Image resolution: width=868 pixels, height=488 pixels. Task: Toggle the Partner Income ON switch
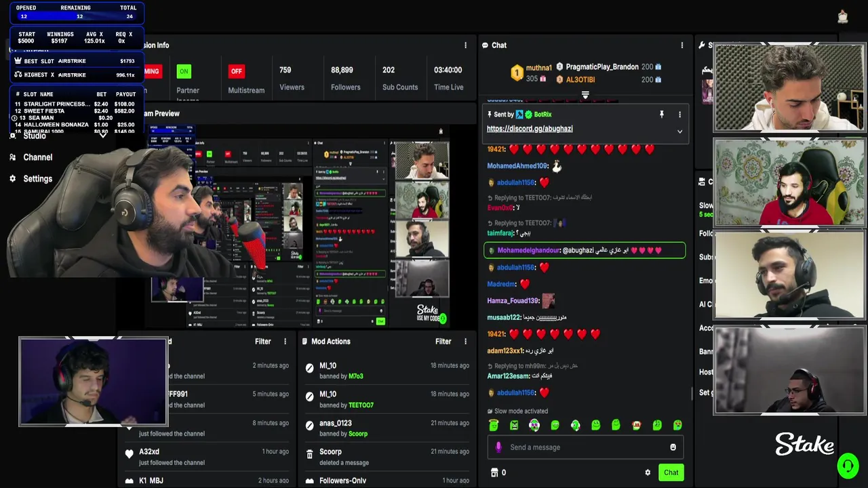click(184, 71)
